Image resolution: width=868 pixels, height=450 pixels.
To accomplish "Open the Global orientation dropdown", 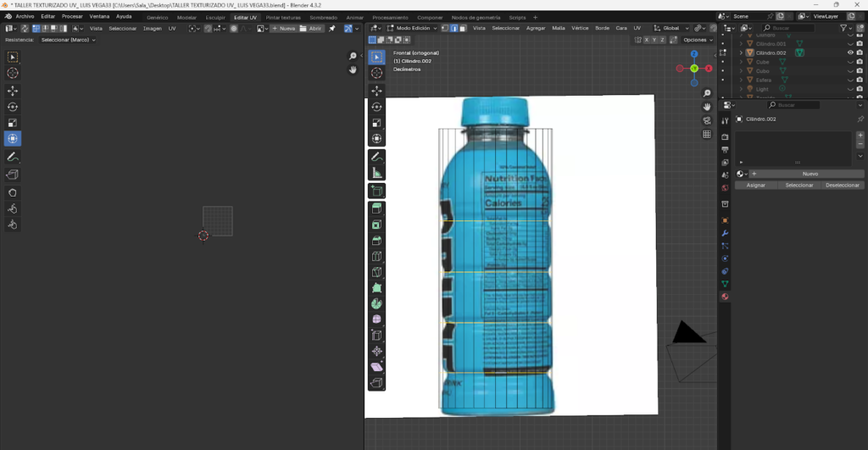I will [x=671, y=28].
